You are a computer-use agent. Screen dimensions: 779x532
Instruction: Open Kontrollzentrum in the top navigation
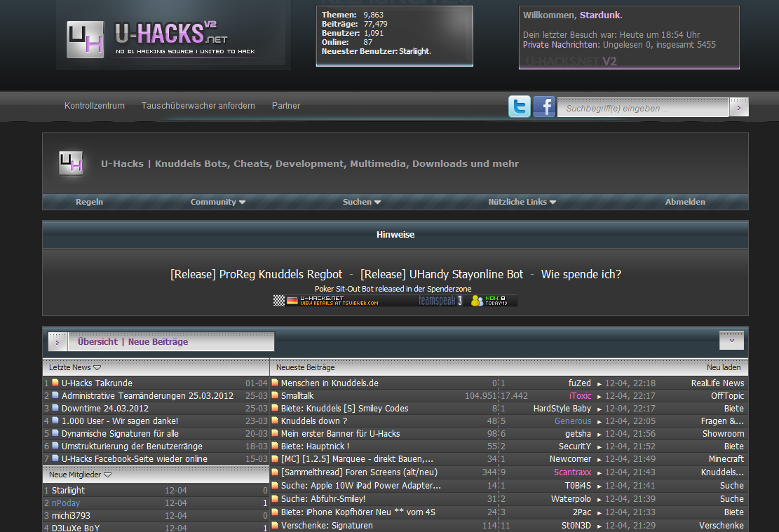pos(95,106)
